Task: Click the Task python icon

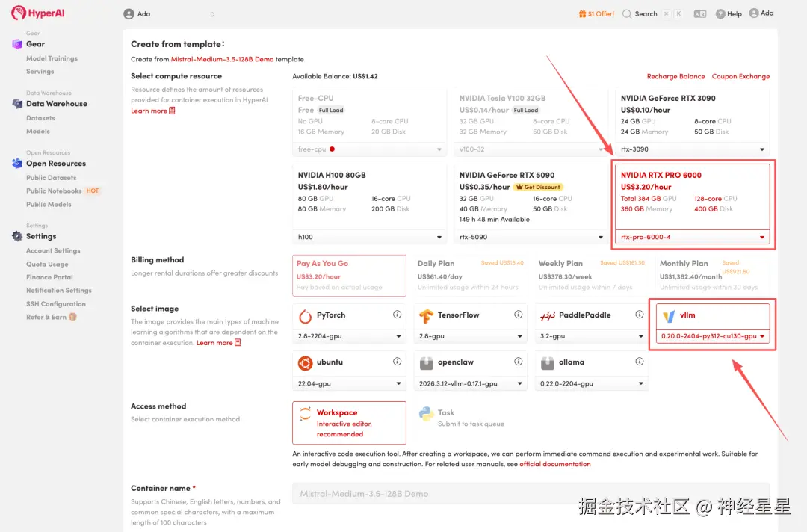Action: coord(426,414)
